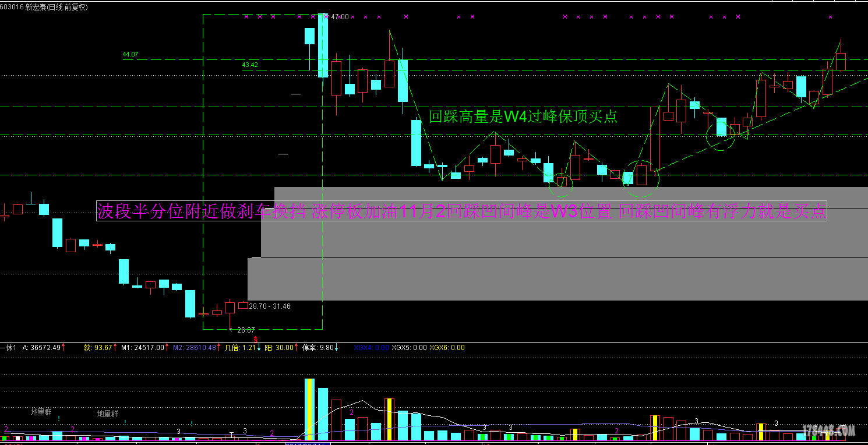Click the XGX5: 0.00 indicator value
The width and height of the screenshot is (868, 445).
(410, 347)
